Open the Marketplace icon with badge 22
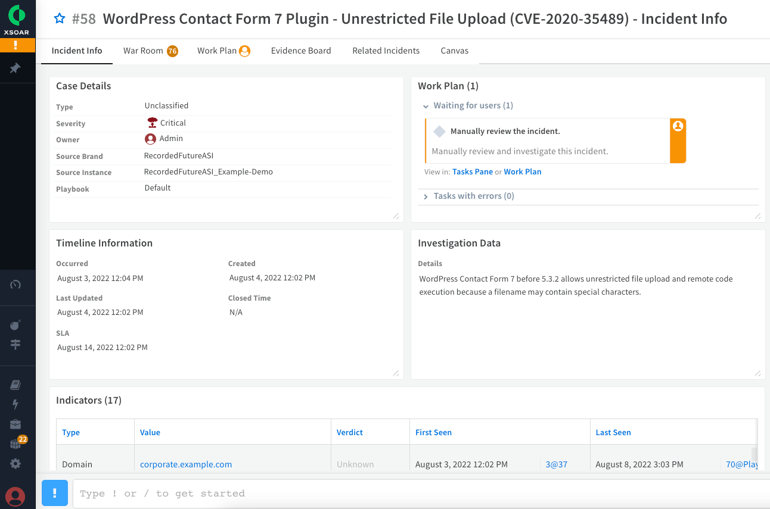770x509 pixels. point(17,443)
